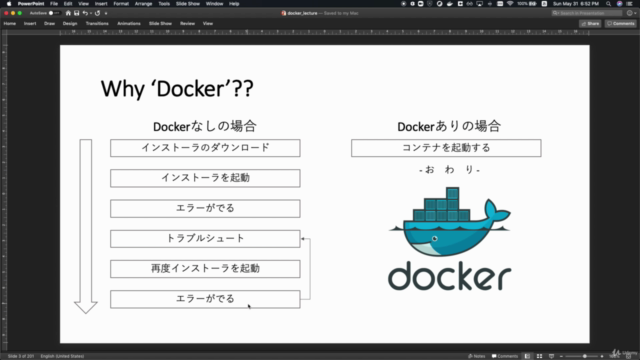Viewport: 640px width, 360px height.
Task: Open the Undo history dropdown arrow
Action: click(x=91, y=13)
